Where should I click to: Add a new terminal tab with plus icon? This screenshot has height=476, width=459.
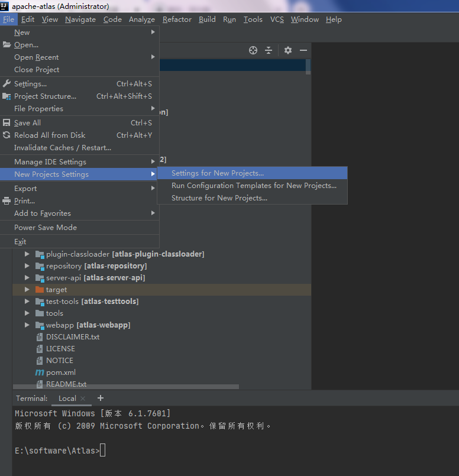point(101,398)
